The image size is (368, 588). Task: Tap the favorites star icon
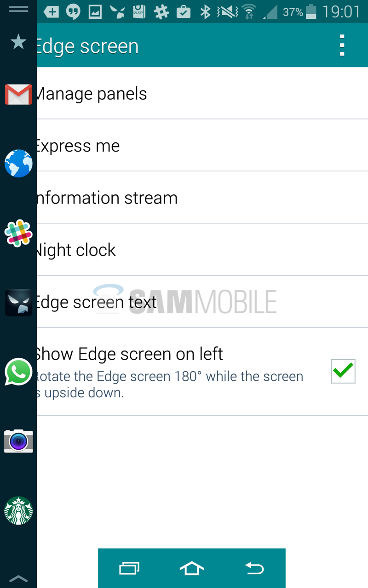coord(18,42)
